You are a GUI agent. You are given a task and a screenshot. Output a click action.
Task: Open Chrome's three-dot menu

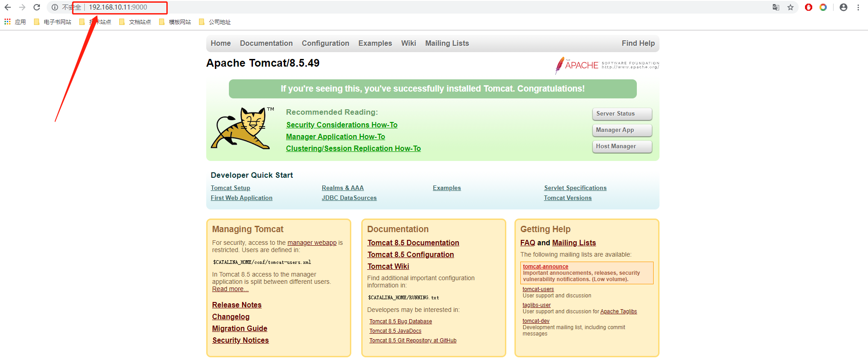[x=858, y=7]
